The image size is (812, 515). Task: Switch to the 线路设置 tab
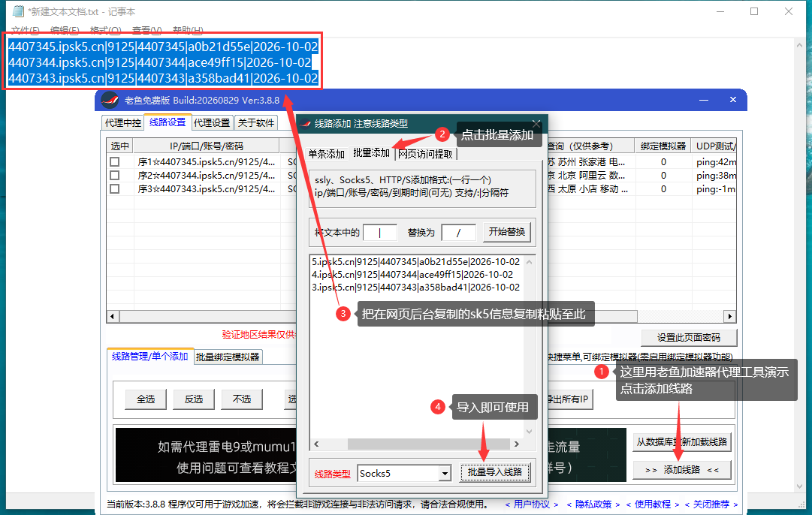pos(168,122)
